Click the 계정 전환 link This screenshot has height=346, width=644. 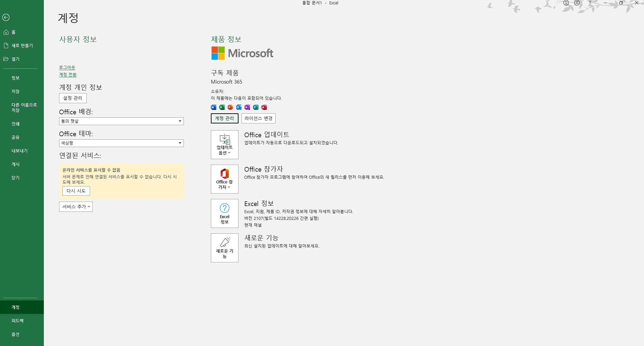click(x=68, y=75)
